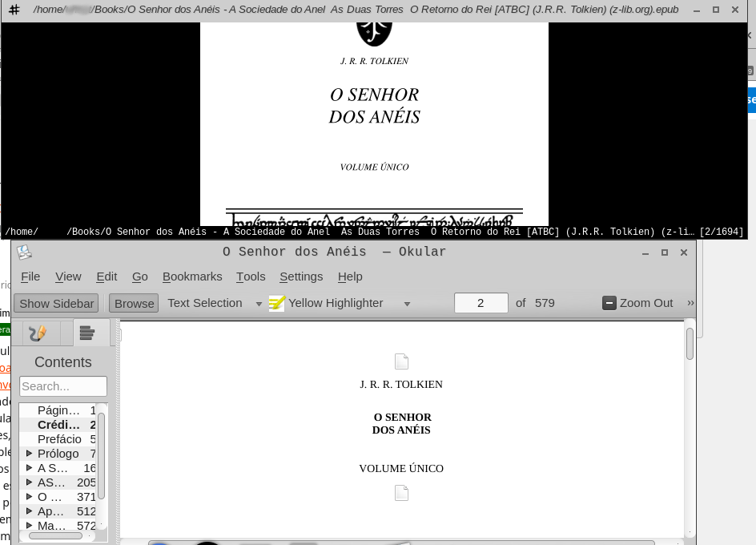Expand the contents entry at page 371
Image resolution: width=756 pixels, height=545 pixels.
(x=29, y=497)
